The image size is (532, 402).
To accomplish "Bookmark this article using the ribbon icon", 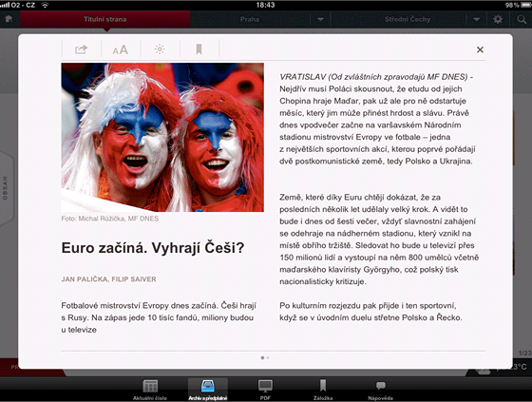I will click(199, 49).
